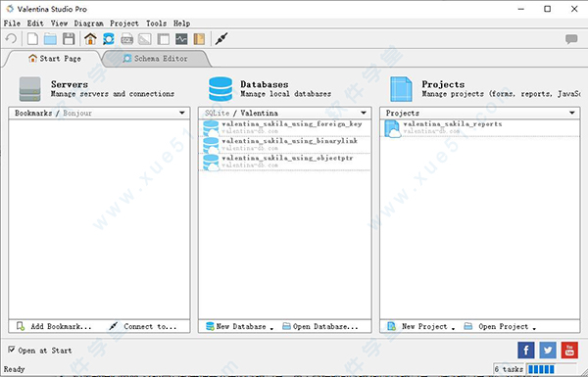Open the Open Project dropdown button
The width and height of the screenshot is (588, 377).
tap(500, 326)
